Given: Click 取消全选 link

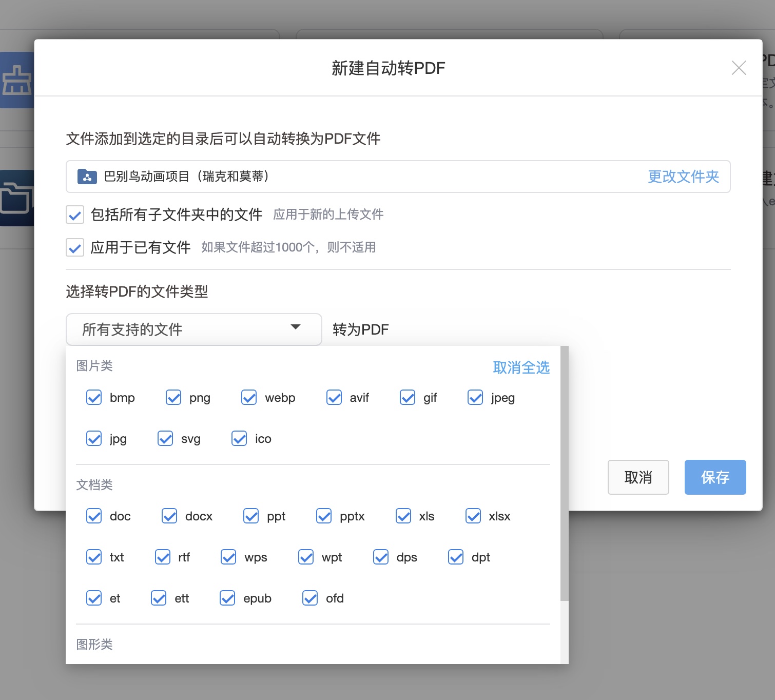Looking at the screenshot, I should [x=521, y=367].
